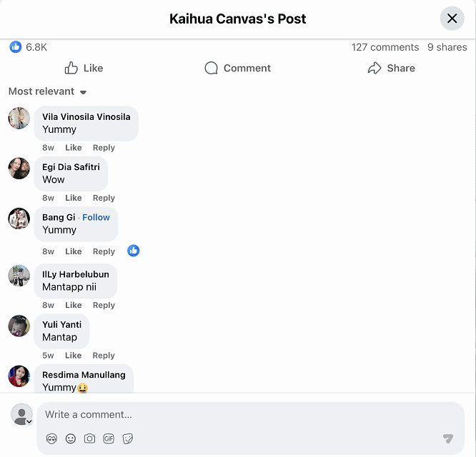View the 127 comments count
This screenshot has width=476, height=457.
385,47
